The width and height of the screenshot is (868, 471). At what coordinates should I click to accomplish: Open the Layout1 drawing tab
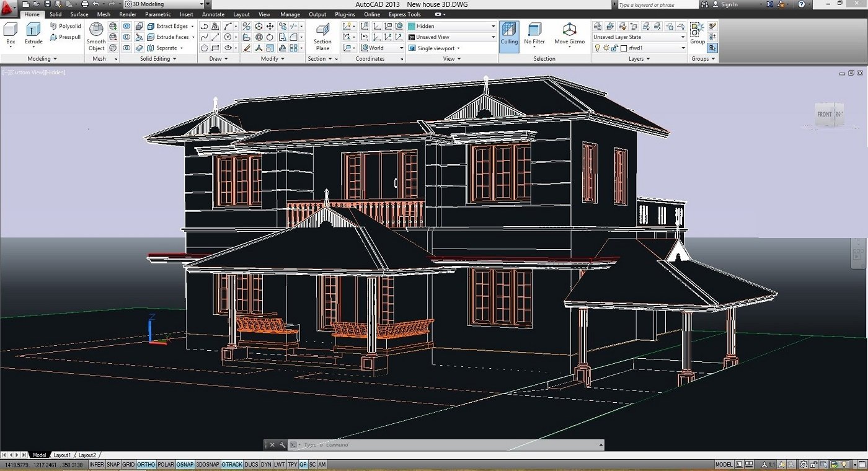(61, 455)
